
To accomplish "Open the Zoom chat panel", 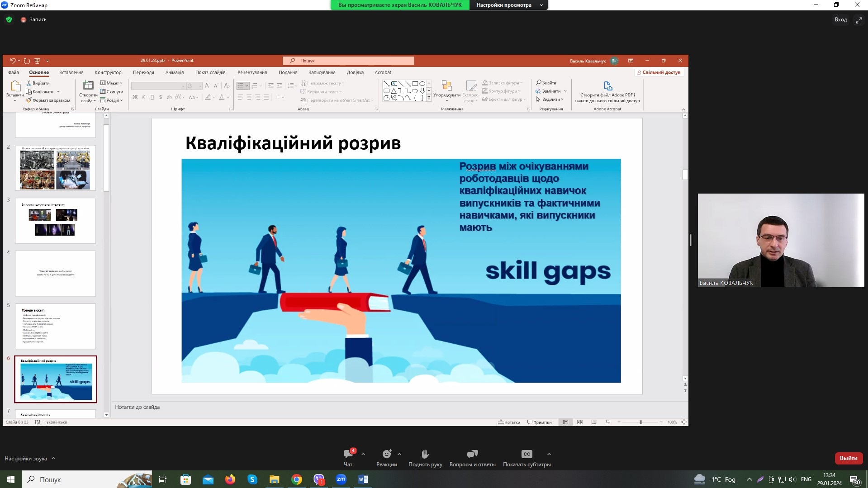I will click(x=348, y=457).
